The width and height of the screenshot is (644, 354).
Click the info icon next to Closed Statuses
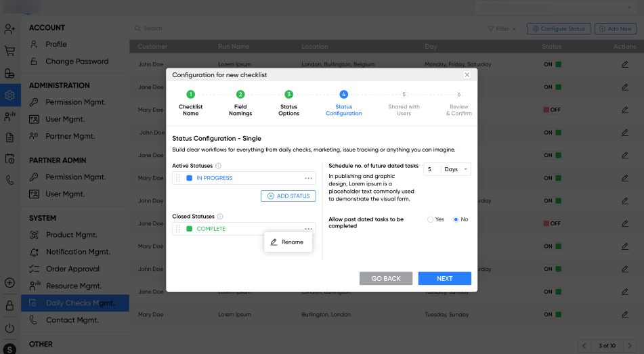(220, 217)
